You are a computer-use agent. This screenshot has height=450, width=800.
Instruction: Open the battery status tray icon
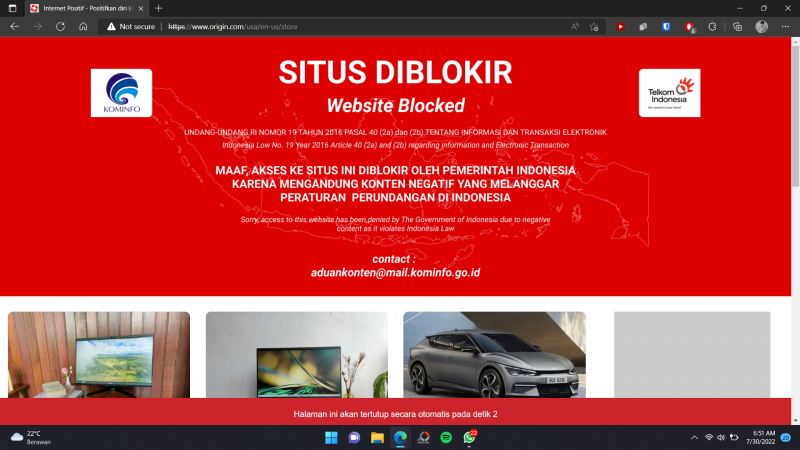pos(734,437)
